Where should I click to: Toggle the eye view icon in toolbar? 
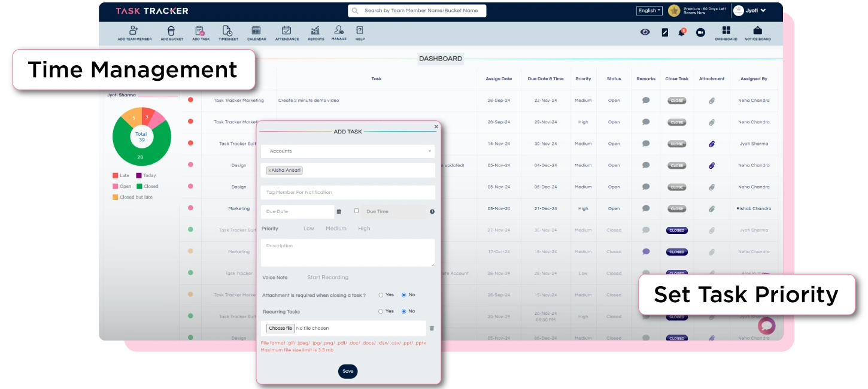click(x=645, y=32)
